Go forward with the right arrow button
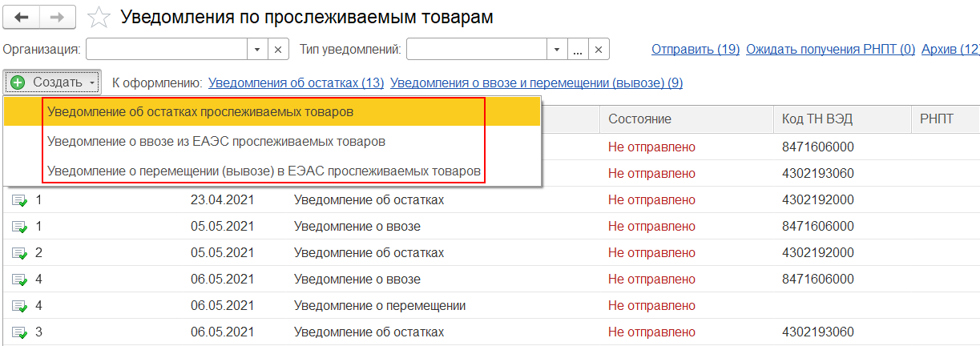 [x=58, y=16]
